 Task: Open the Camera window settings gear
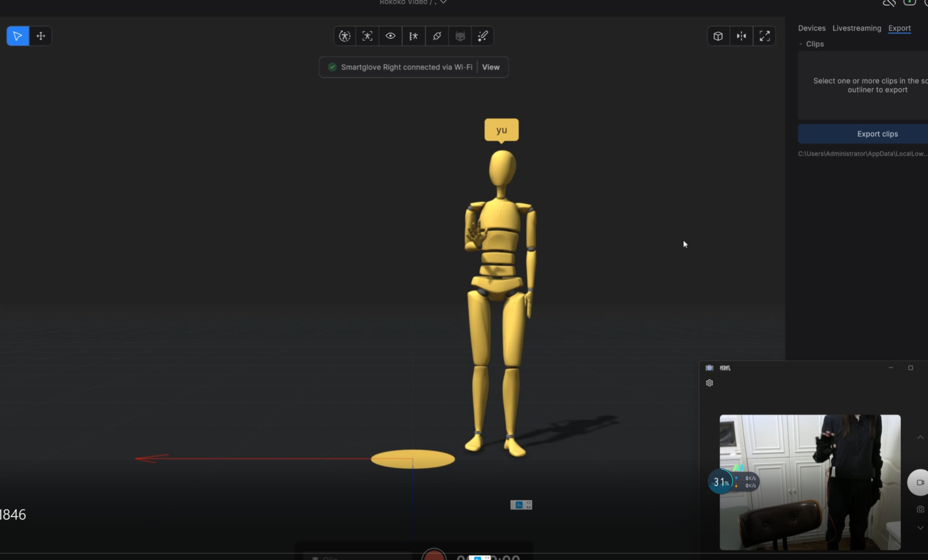[709, 383]
